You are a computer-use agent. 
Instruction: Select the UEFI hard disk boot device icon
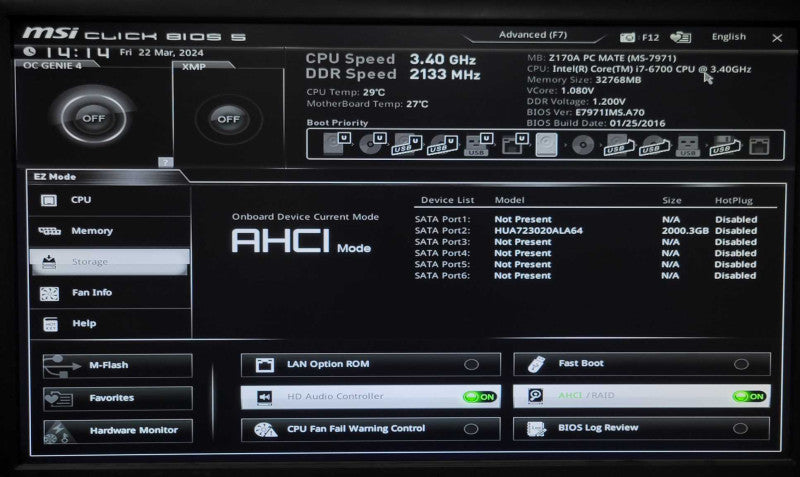tap(337, 143)
